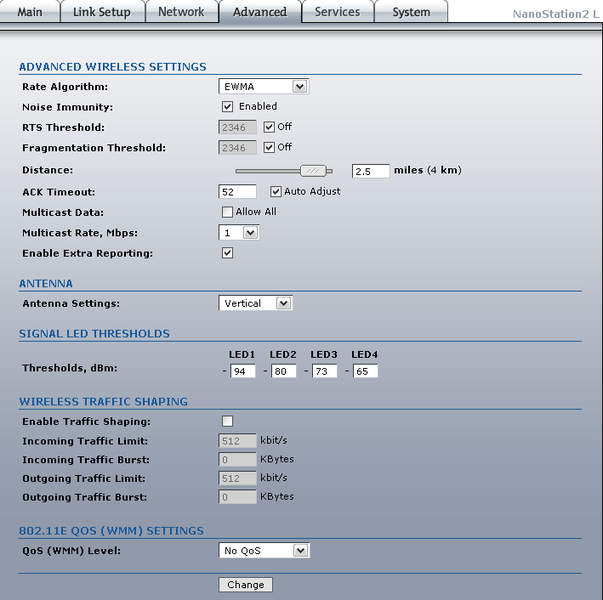Toggle Noise Immunity Enabled checkbox
This screenshot has width=603, height=600.
[227, 107]
